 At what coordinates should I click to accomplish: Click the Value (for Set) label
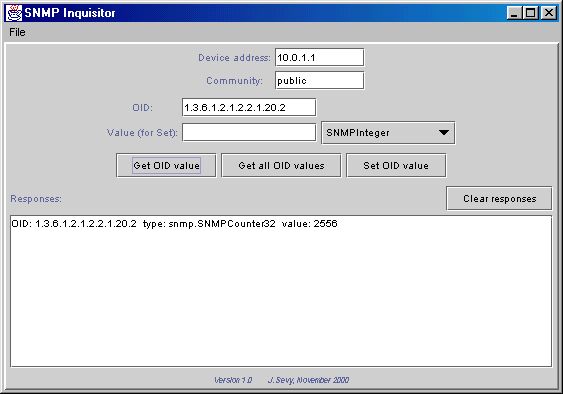coord(142,133)
